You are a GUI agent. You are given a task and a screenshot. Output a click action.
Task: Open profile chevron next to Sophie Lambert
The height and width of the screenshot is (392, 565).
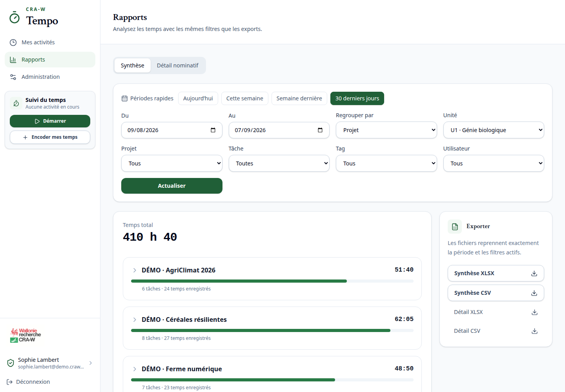tap(91, 363)
